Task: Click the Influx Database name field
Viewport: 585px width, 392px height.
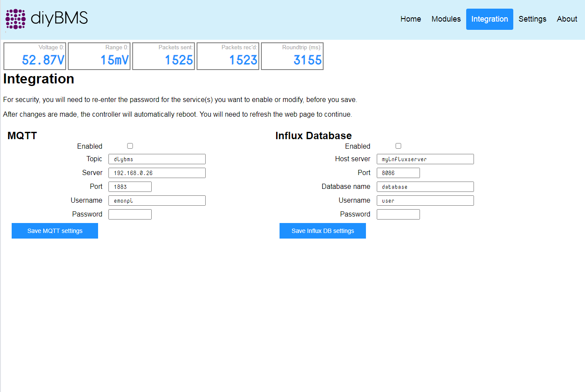Action: (x=425, y=187)
